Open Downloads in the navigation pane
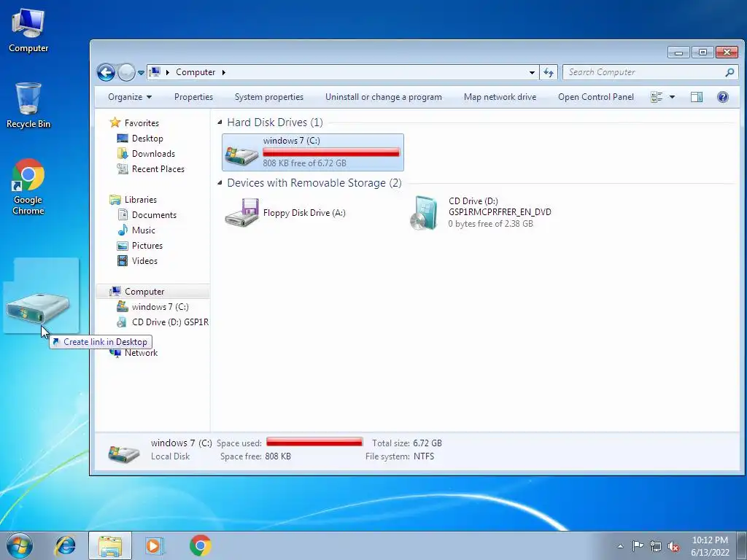This screenshot has width=747, height=560. coord(146,154)
